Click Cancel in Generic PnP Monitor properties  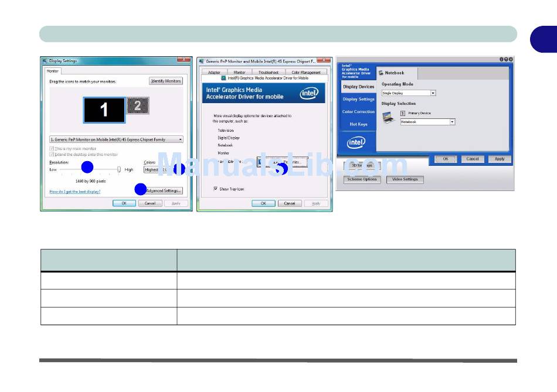(x=290, y=203)
